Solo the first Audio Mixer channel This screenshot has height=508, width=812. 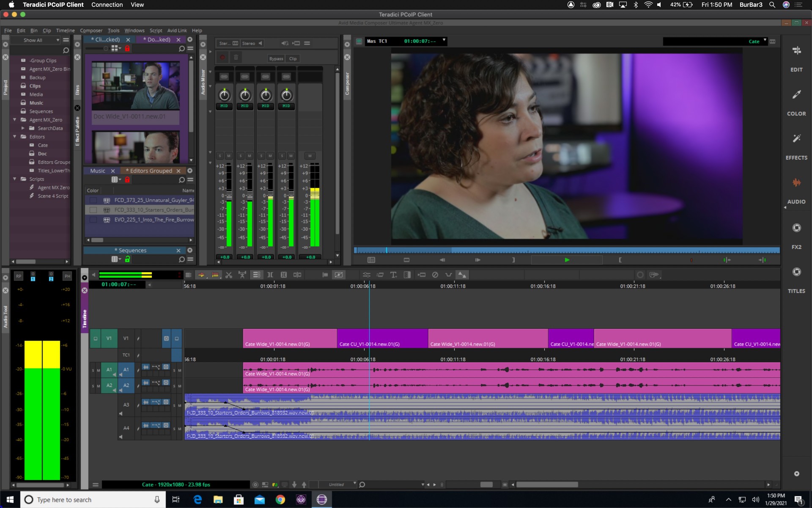click(x=221, y=156)
